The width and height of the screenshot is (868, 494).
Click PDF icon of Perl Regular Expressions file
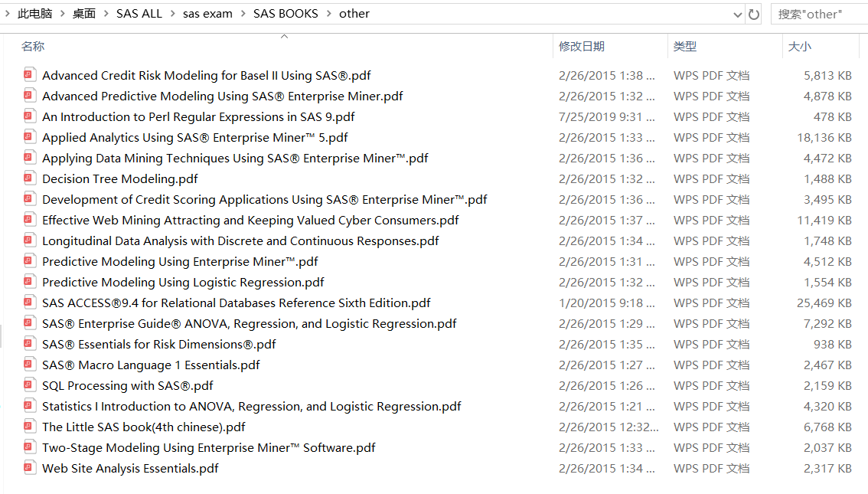tap(30, 116)
